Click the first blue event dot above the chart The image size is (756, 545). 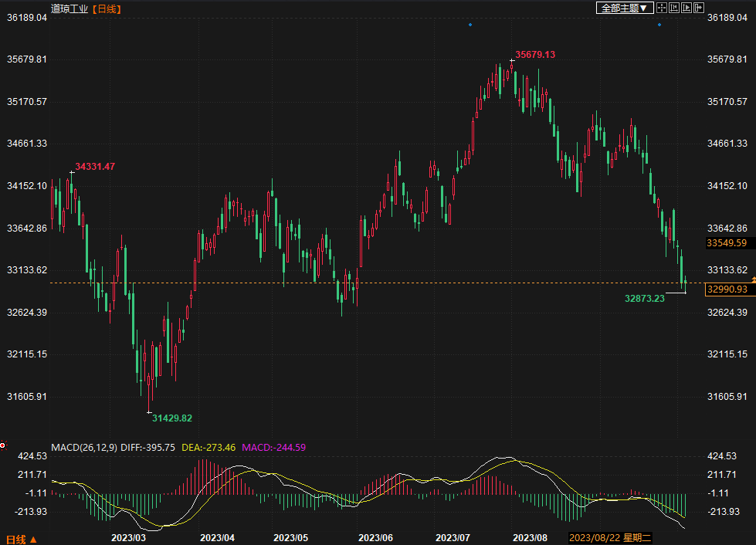470,25
